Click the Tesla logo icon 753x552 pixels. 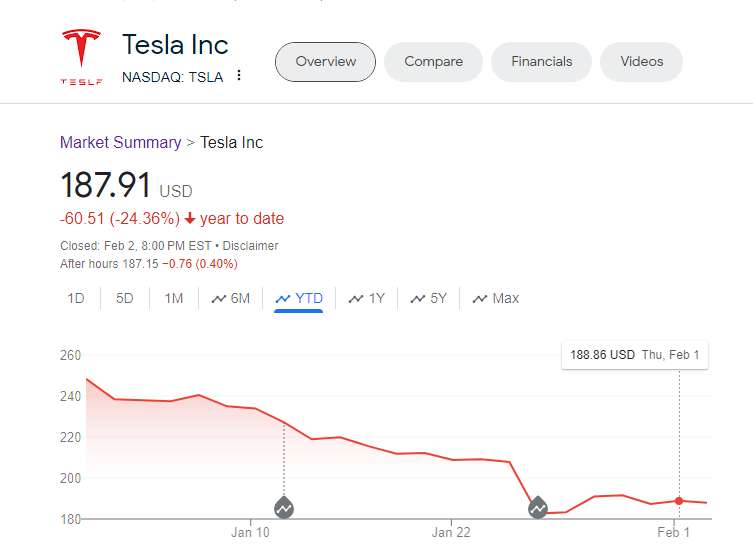tap(81, 57)
